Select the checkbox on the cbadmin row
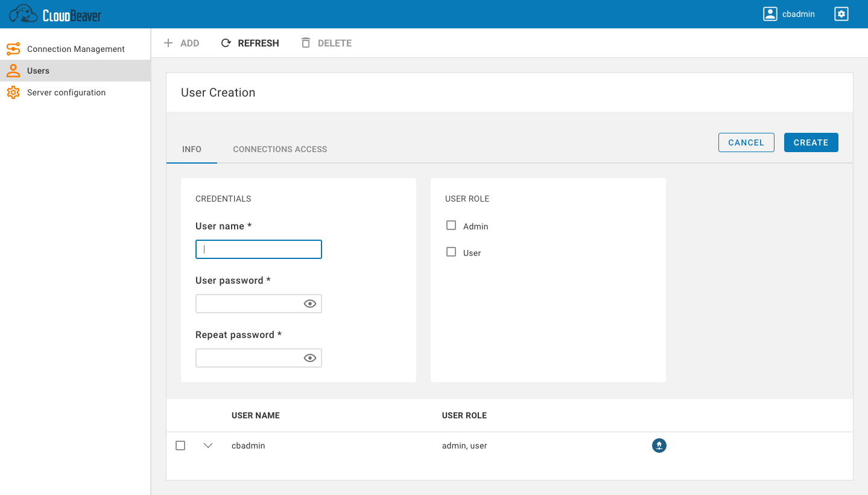This screenshot has width=868, height=495. coord(180,445)
